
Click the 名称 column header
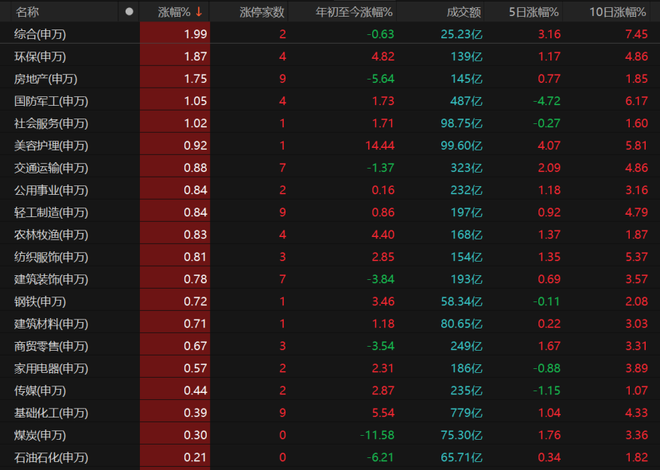(27, 12)
